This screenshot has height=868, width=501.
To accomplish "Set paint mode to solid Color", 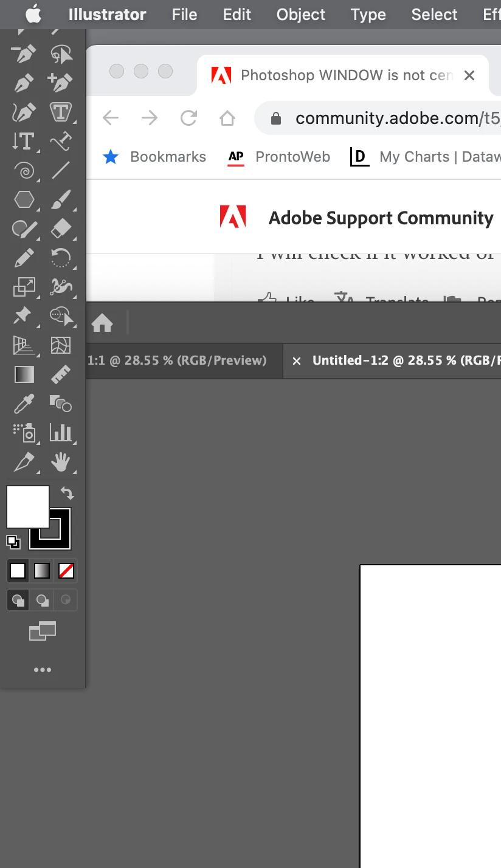I will 18,571.
